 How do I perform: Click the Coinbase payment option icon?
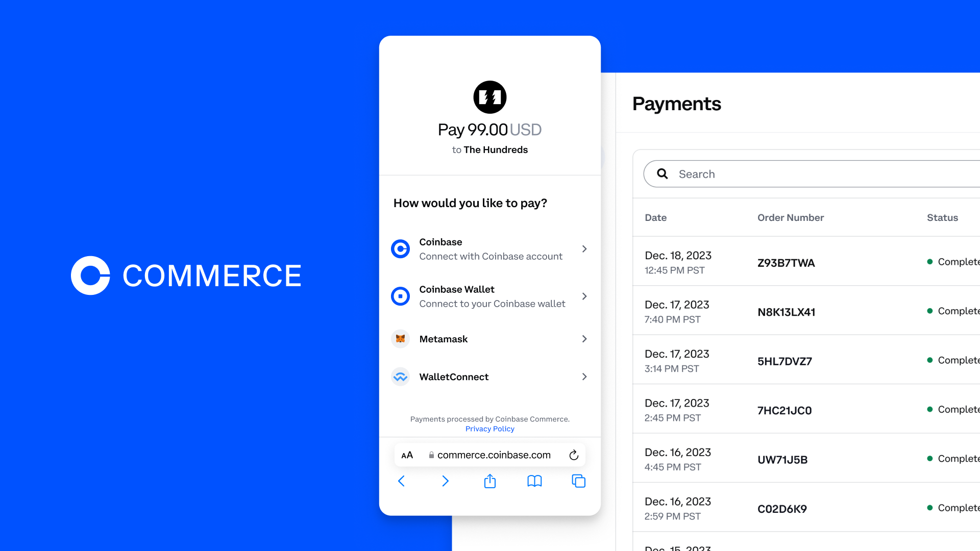(x=401, y=248)
